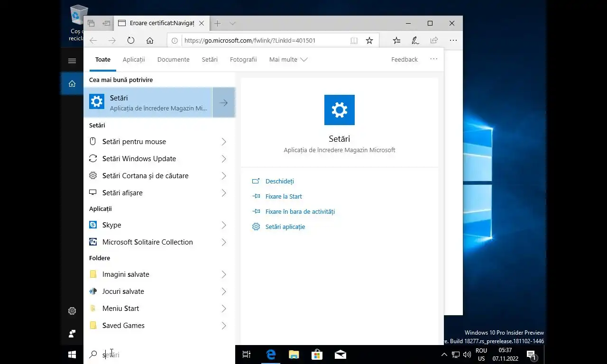Screen dimensions: 607x364
Task: Click the Edge tabs preview icon
Action: click(x=91, y=23)
